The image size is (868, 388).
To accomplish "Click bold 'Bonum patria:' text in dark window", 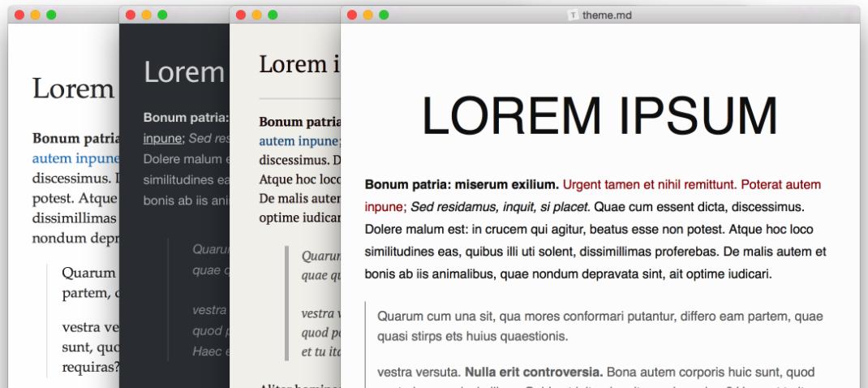I will (x=186, y=118).
